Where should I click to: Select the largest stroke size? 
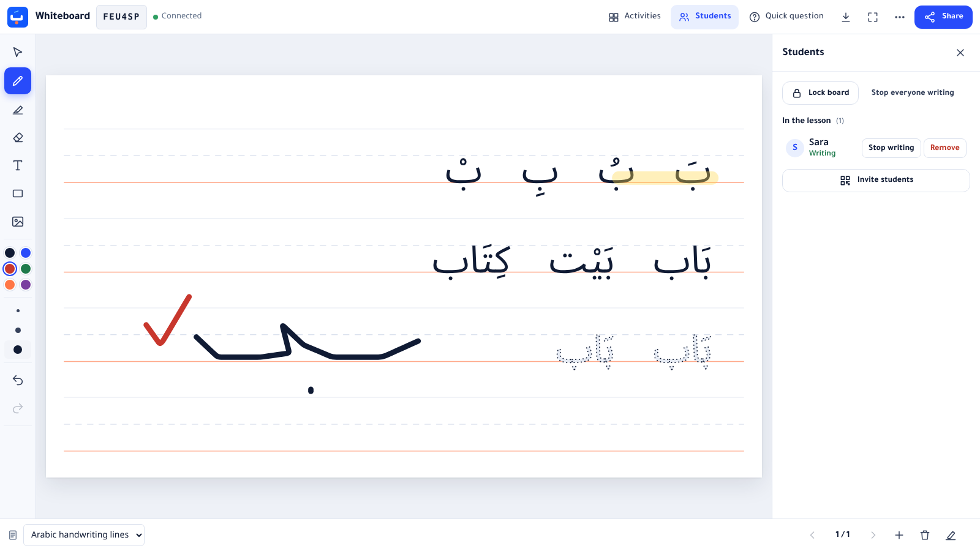click(x=18, y=350)
